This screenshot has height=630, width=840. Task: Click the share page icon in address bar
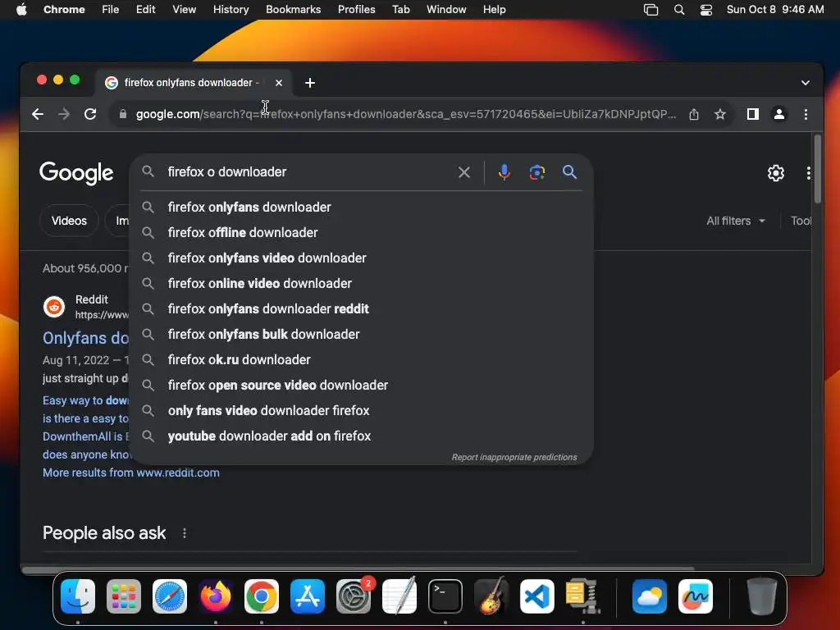coord(694,114)
